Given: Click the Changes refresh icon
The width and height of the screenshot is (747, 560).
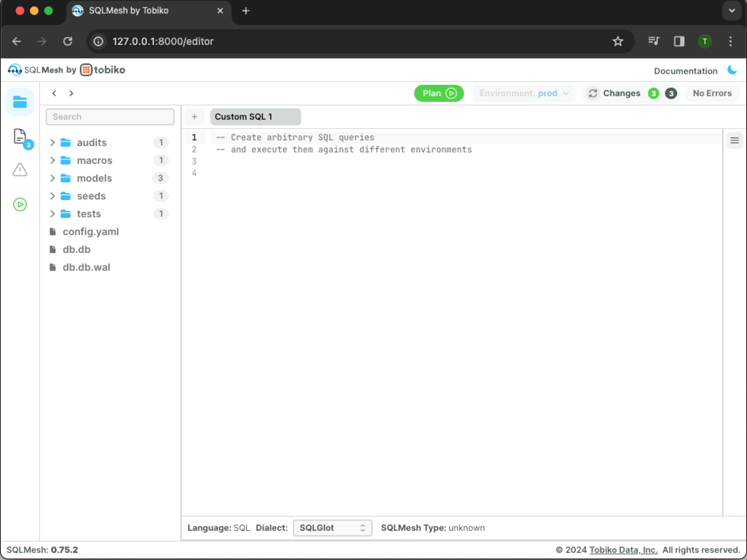Looking at the screenshot, I should coord(593,93).
